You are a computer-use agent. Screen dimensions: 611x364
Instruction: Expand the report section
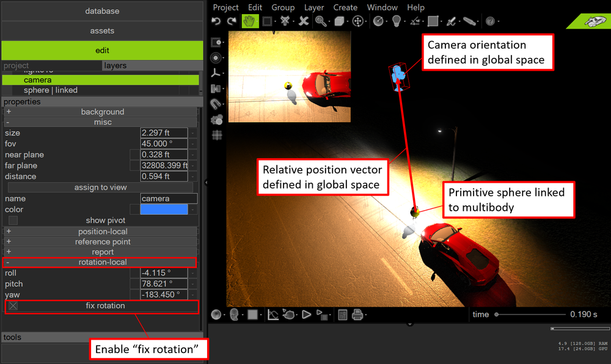point(101,252)
